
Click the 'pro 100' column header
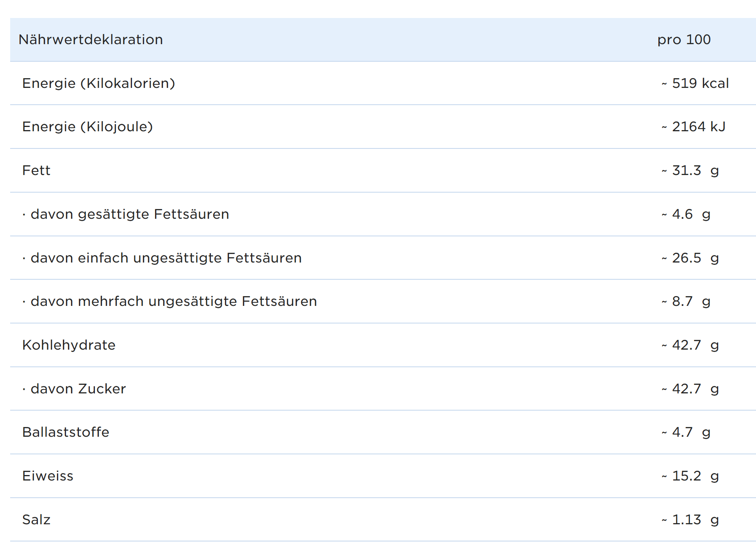tap(684, 39)
